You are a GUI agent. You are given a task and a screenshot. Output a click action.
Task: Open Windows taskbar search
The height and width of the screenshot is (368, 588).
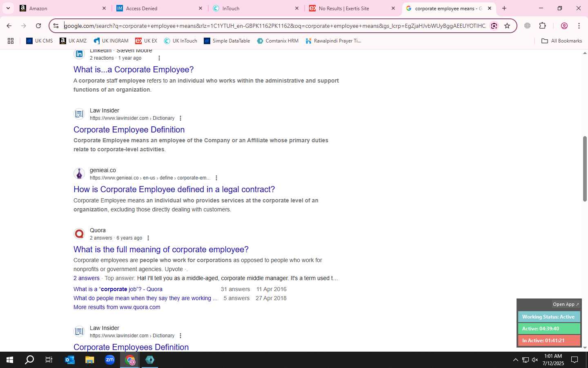coord(29,360)
